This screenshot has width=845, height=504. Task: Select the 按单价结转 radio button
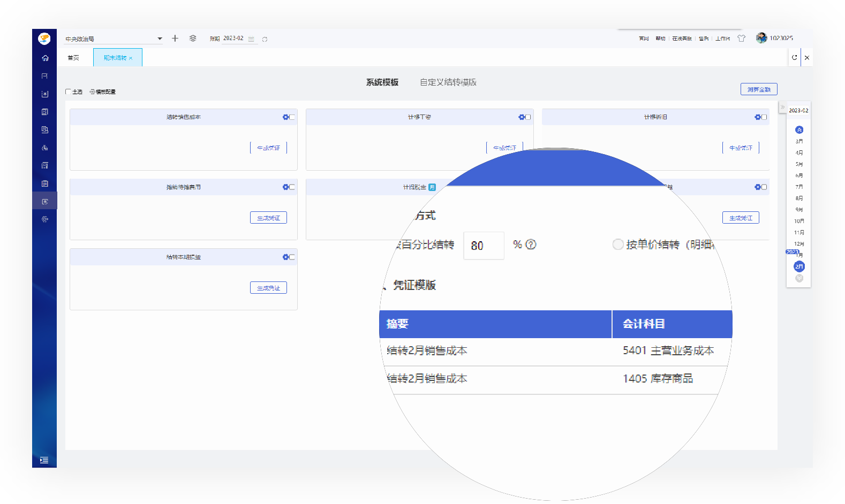pyautogui.click(x=618, y=245)
